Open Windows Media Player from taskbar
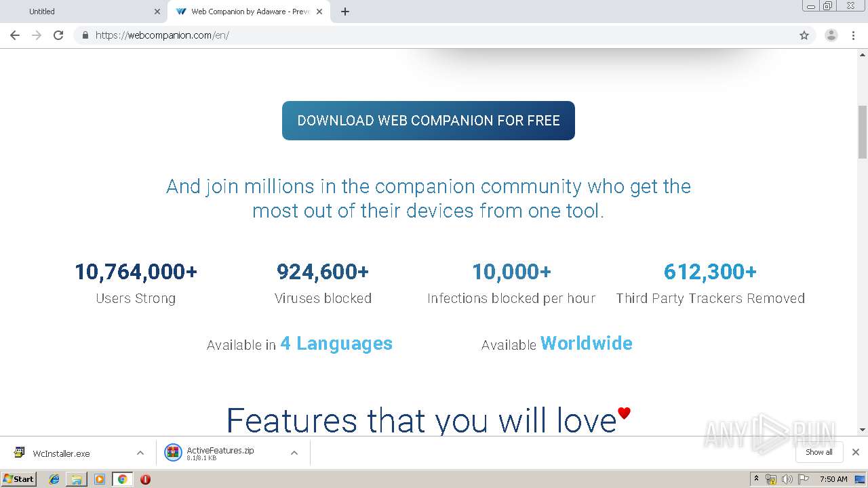Screen dimensions: 868x488 [x=100, y=479]
